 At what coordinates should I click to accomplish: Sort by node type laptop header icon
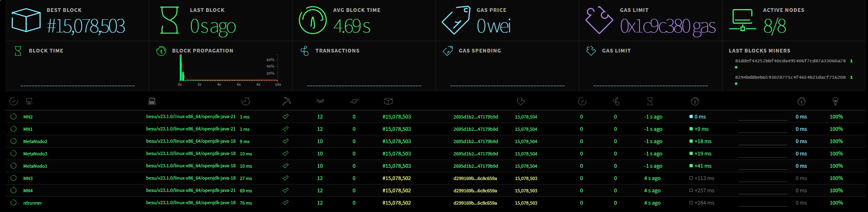pos(152,101)
